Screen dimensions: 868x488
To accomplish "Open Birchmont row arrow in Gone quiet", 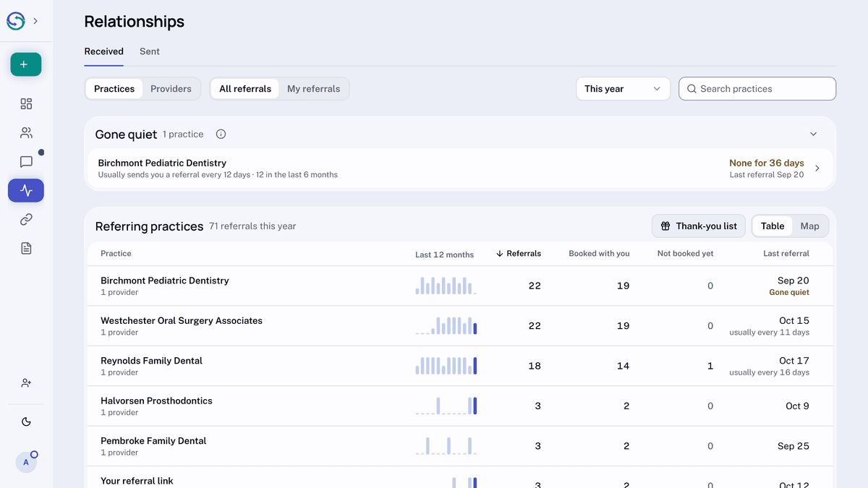I will pos(817,168).
